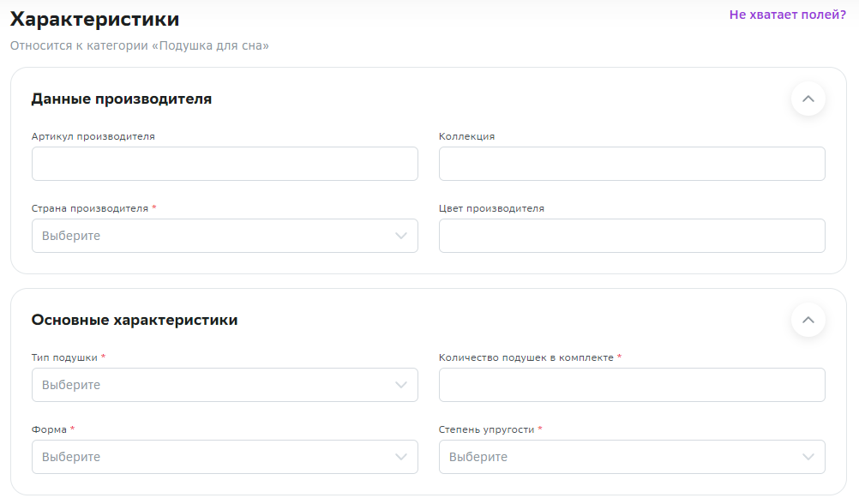Open the Тип подушки Выберите dropdown
859x504 pixels.
(225, 385)
